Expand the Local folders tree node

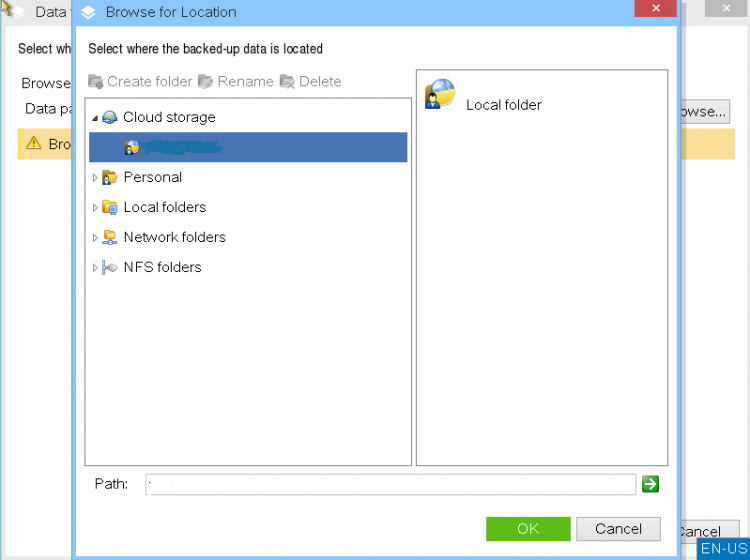click(x=95, y=208)
